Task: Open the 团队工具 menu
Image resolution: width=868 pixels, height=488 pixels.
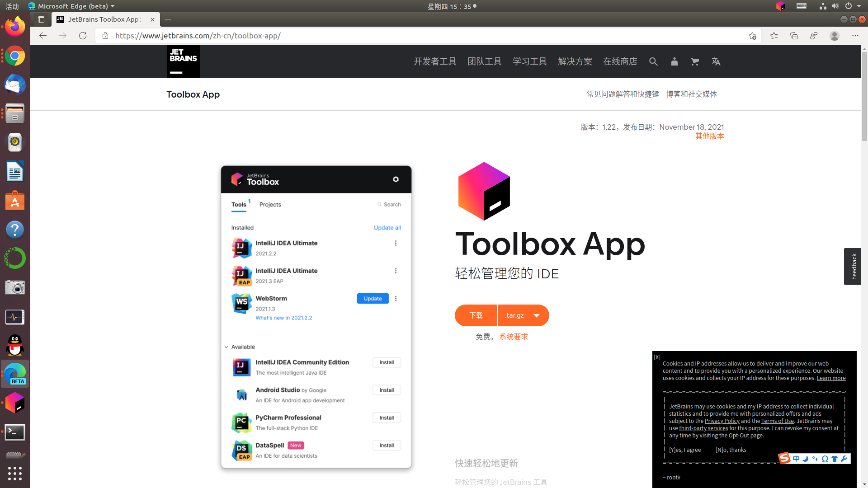Action: pos(485,61)
